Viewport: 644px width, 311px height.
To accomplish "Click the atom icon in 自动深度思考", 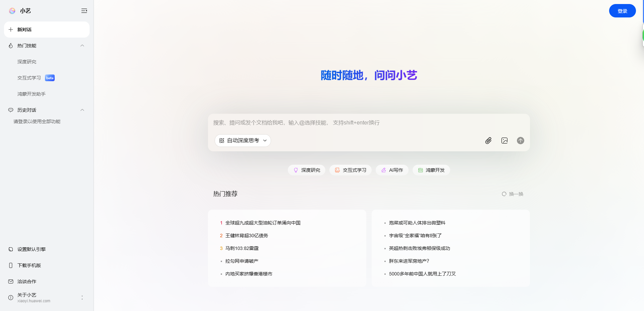I will pyautogui.click(x=222, y=141).
